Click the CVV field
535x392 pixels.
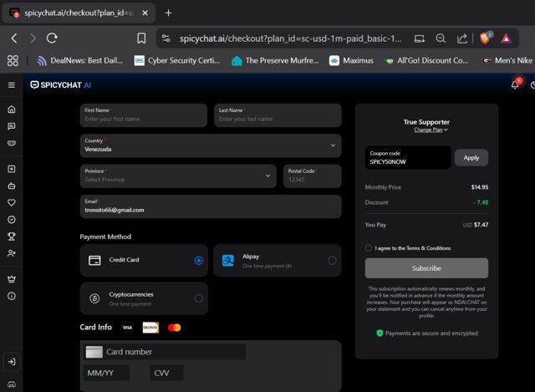click(x=166, y=373)
